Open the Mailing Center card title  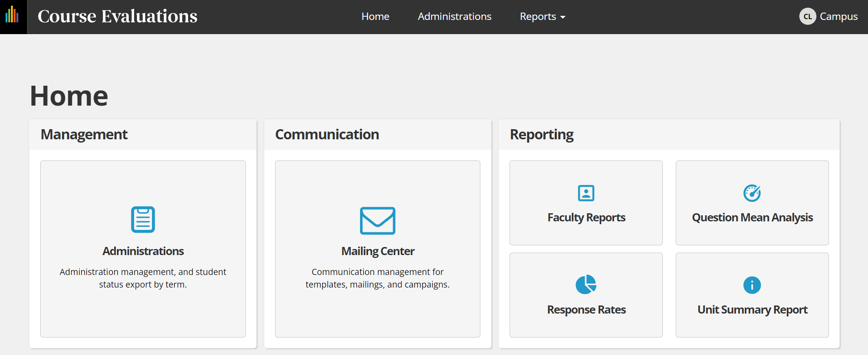[x=378, y=251]
